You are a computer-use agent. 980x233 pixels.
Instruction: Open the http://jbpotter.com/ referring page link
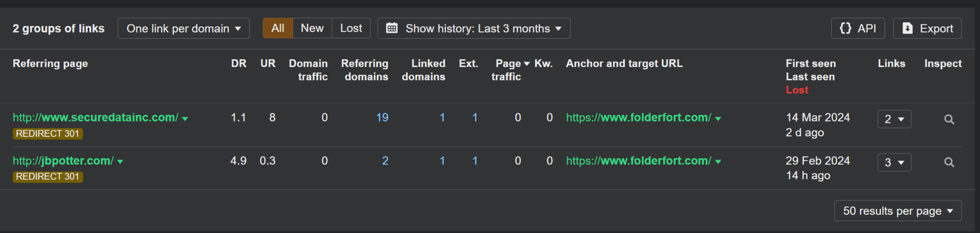click(x=63, y=161)
